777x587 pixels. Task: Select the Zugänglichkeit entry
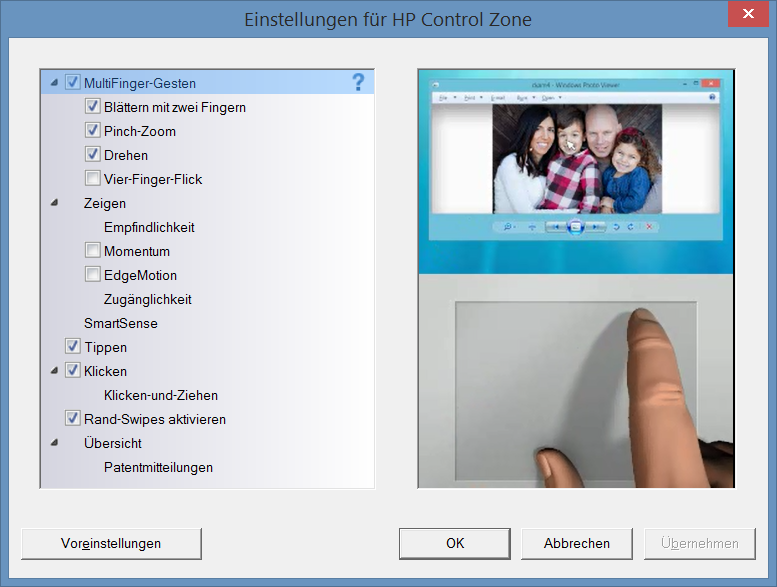tap(148, 300)
